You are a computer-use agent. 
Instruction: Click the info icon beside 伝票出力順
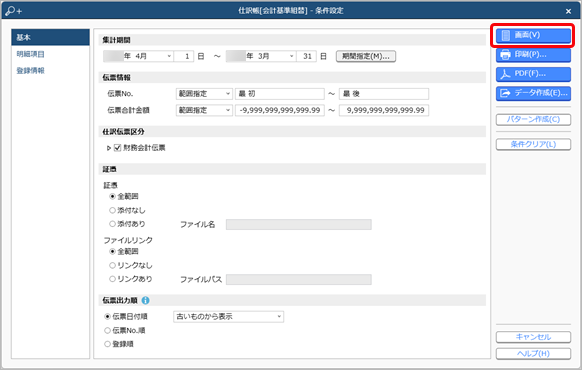tap(146, 300)
